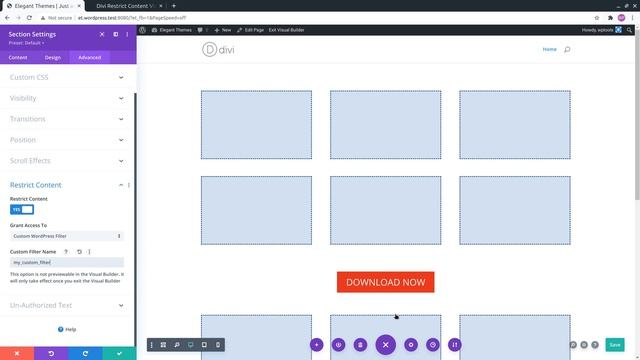Toggle the Restrict Content switch off
The height and width of the screenshot is (360, 640).
(x=22, y=210)
